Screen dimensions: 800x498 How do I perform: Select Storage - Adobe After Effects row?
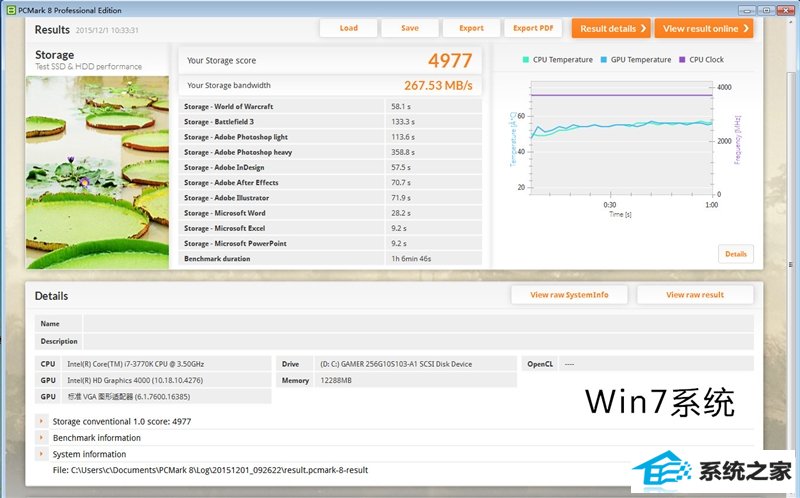click(x=330, y=183)
